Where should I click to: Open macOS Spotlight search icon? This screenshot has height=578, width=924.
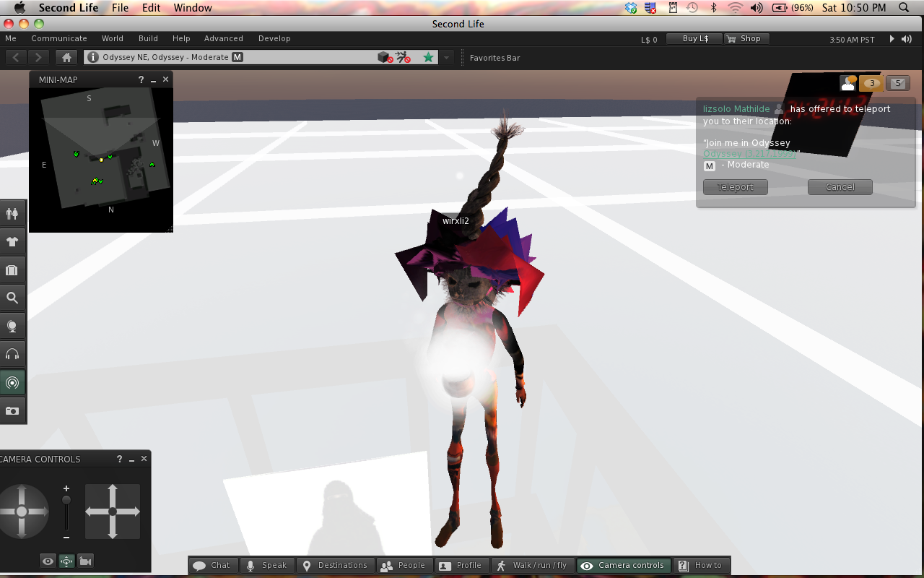[x=904, y=7]
